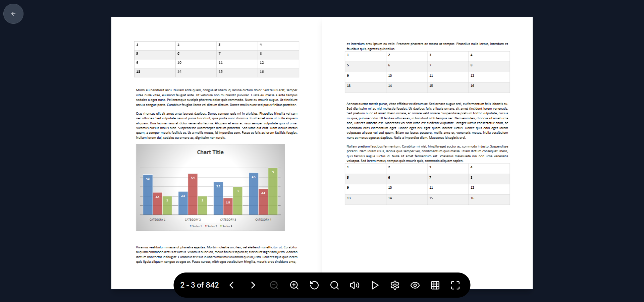Click the left page of the spread
The height and width of the screenshot is (302, 644).
[x=216, y=153]
